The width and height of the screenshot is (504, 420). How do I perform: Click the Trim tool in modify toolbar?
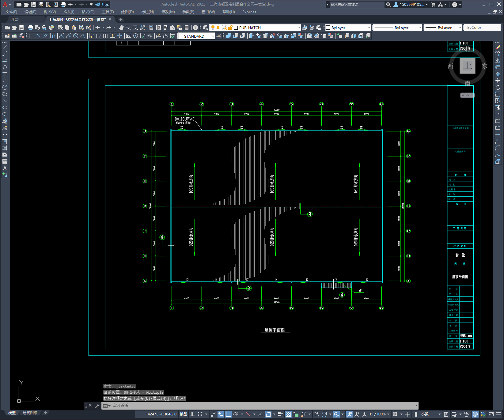498,108
